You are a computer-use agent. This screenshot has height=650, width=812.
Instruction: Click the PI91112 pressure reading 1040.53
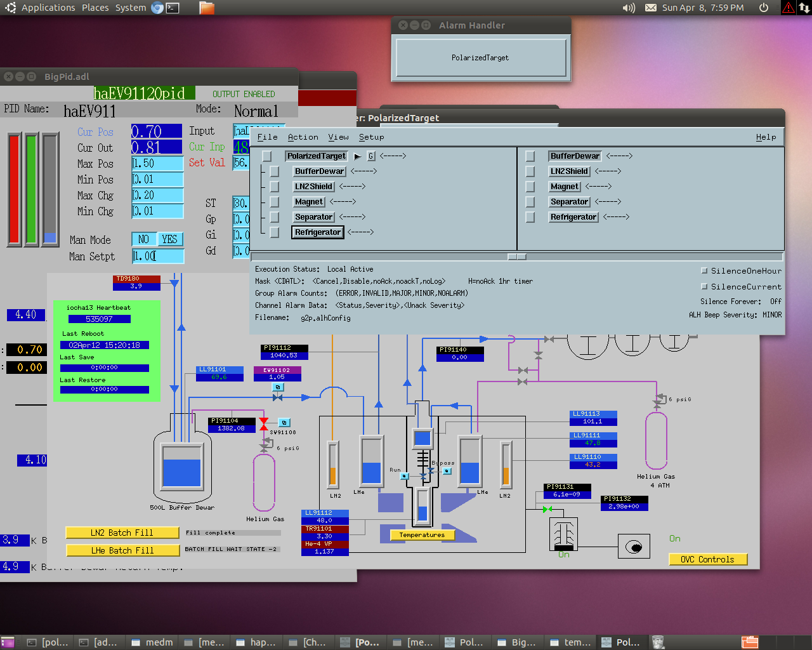point(284,355)
